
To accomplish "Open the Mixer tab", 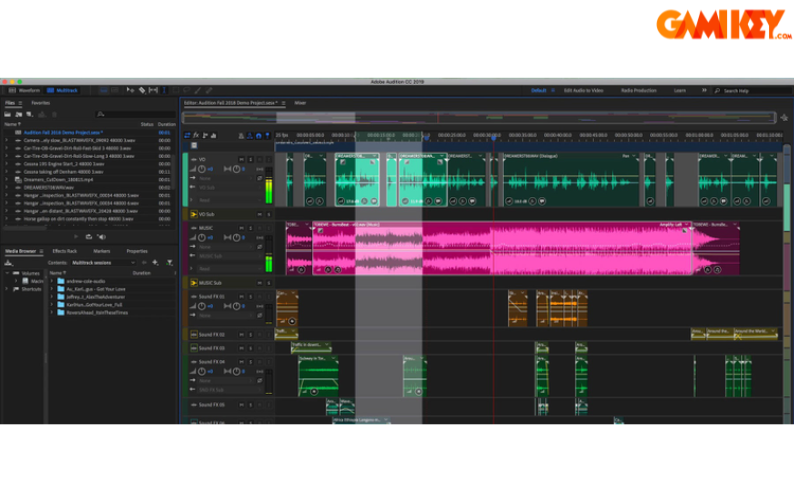I will click(300, 103).
